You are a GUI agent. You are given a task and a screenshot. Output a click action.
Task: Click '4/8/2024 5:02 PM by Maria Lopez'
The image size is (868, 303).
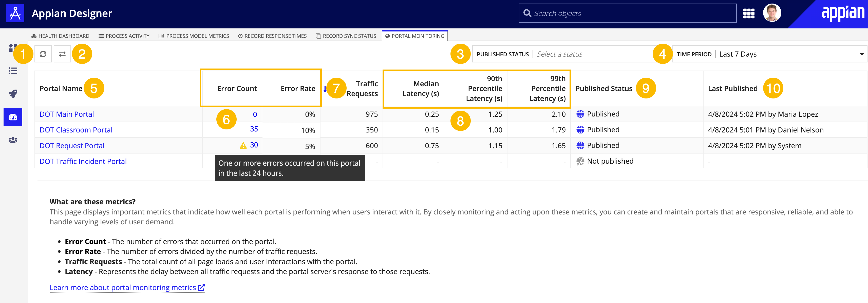763,114
